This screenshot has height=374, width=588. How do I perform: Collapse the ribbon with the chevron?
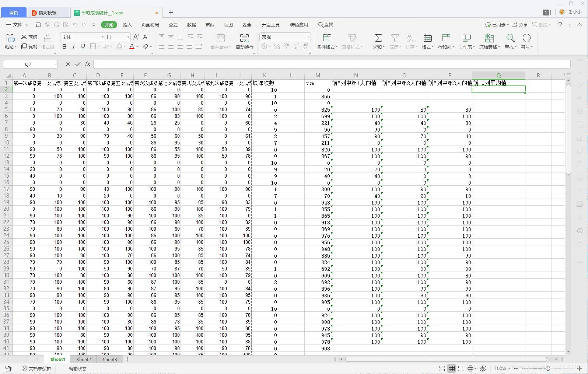click(580, 25)
